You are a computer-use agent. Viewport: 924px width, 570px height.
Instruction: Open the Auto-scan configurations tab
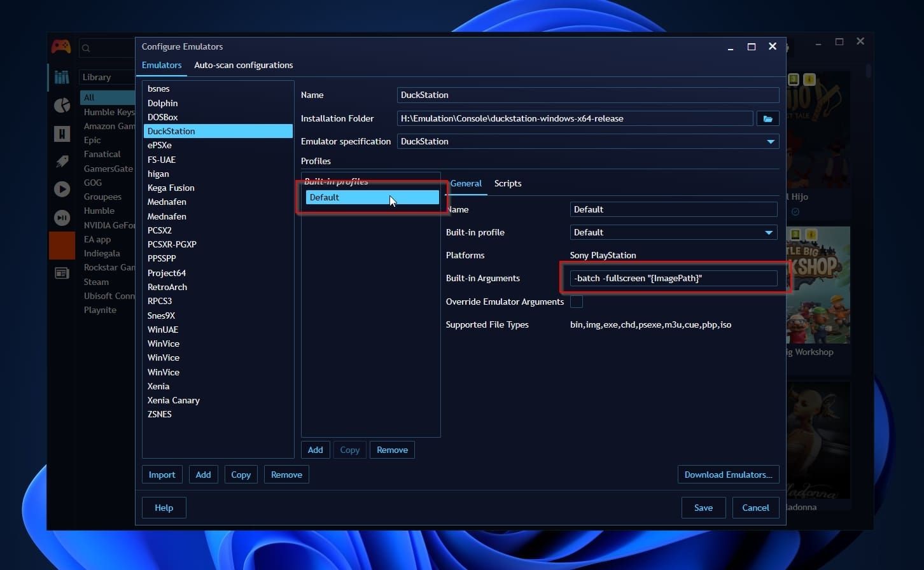coord(244,65)
